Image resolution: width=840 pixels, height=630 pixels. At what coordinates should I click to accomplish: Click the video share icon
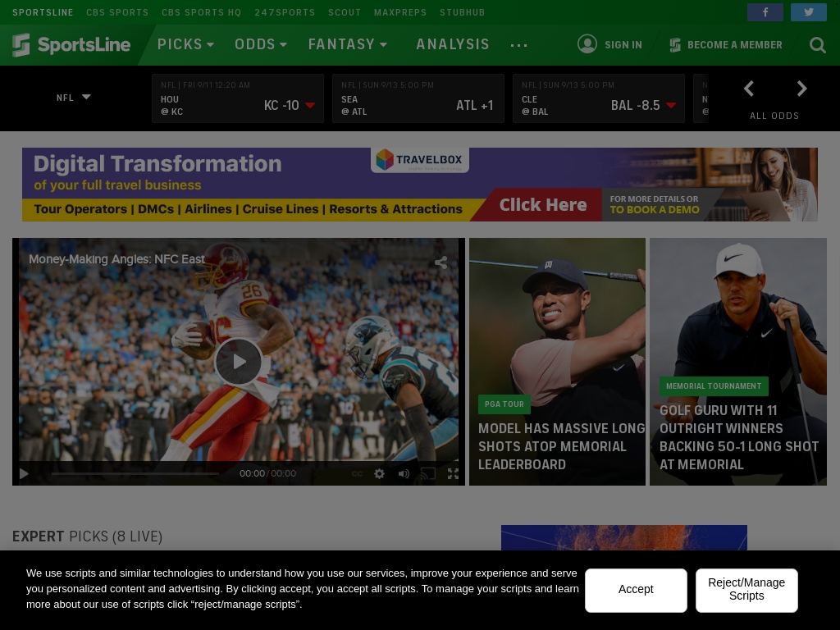pyautogui.click(x=441, y=261)
